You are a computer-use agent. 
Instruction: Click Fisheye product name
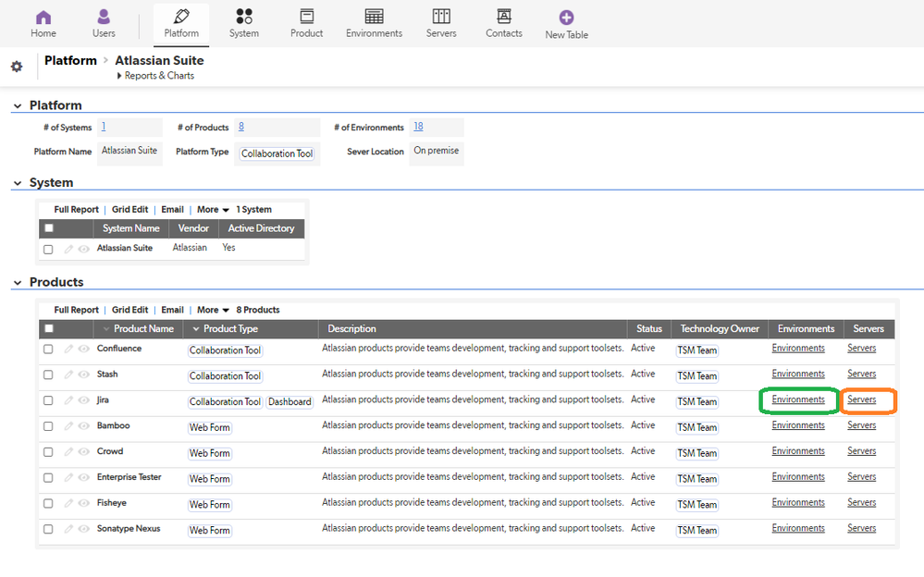112,503
